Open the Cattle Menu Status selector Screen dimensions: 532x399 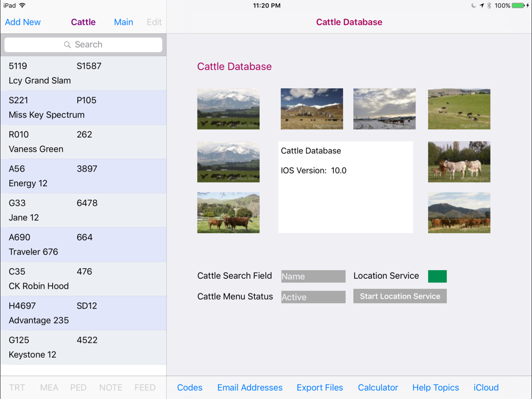(313, 297)
